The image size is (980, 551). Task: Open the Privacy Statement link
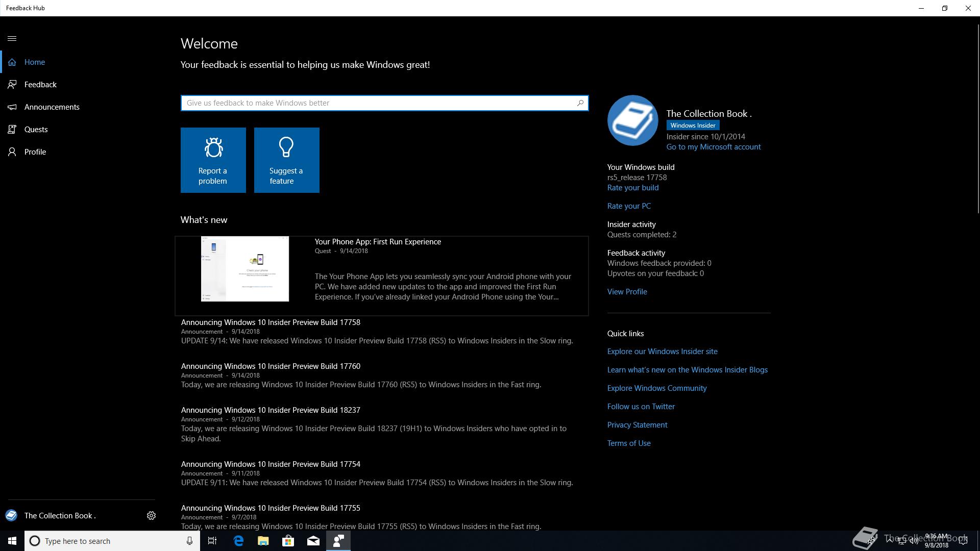point(638,425)
